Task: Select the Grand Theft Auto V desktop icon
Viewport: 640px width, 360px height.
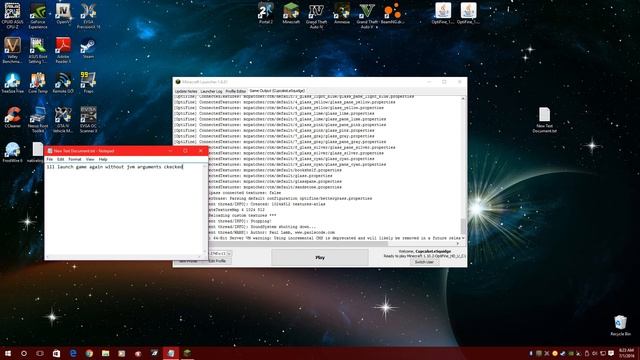Action: (367, 16)
